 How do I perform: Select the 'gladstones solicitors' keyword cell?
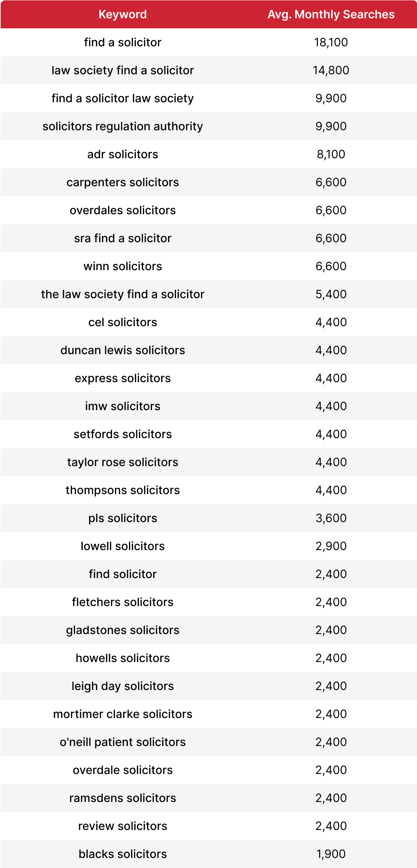[122, 630]
